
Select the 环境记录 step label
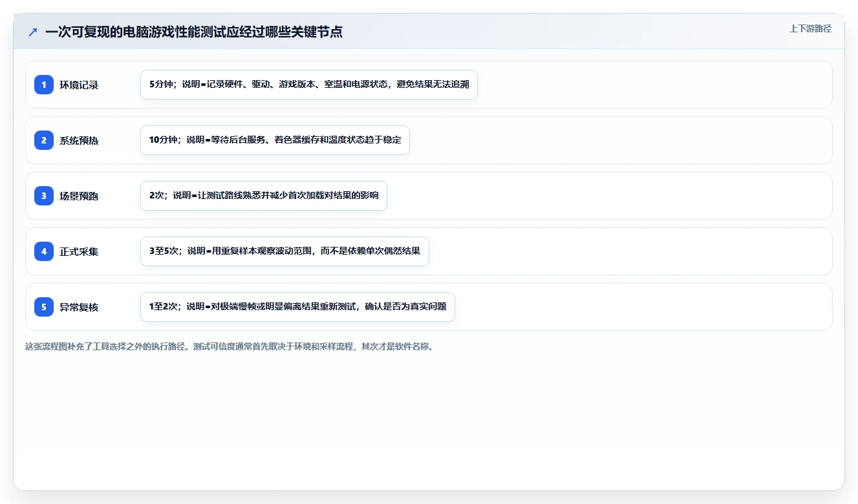tap(79, 85)
